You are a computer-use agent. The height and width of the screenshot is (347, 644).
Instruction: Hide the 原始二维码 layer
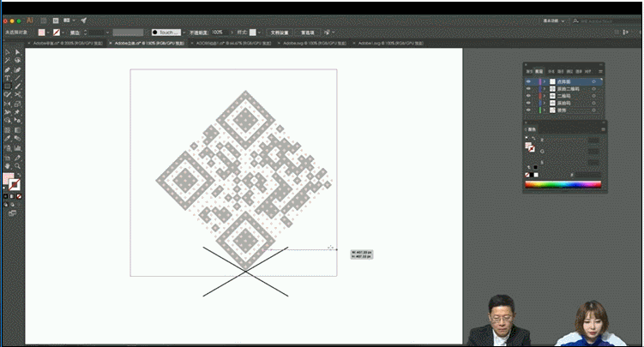click(528, 88)
